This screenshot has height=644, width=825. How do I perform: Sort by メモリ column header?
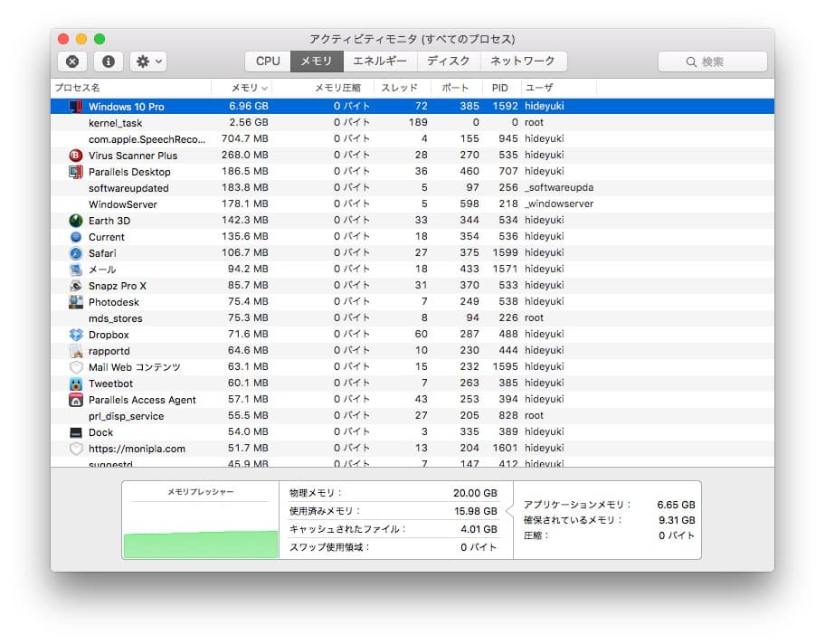point(242,88)
